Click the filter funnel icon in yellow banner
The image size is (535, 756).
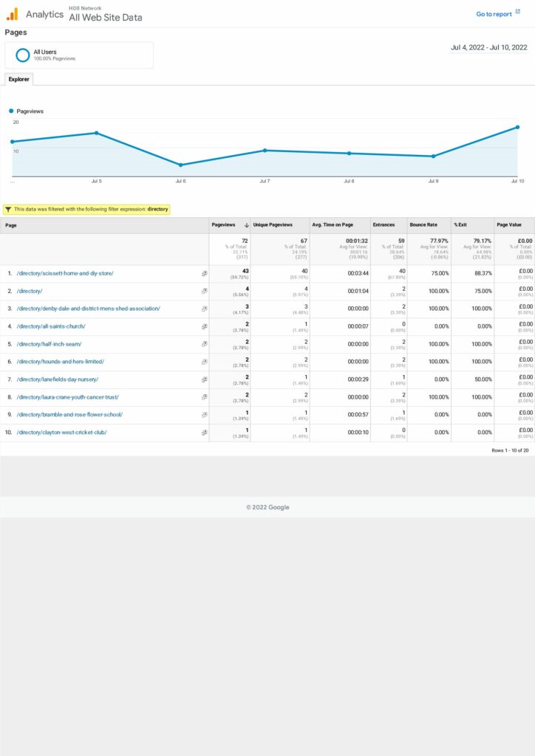[7, 210]
